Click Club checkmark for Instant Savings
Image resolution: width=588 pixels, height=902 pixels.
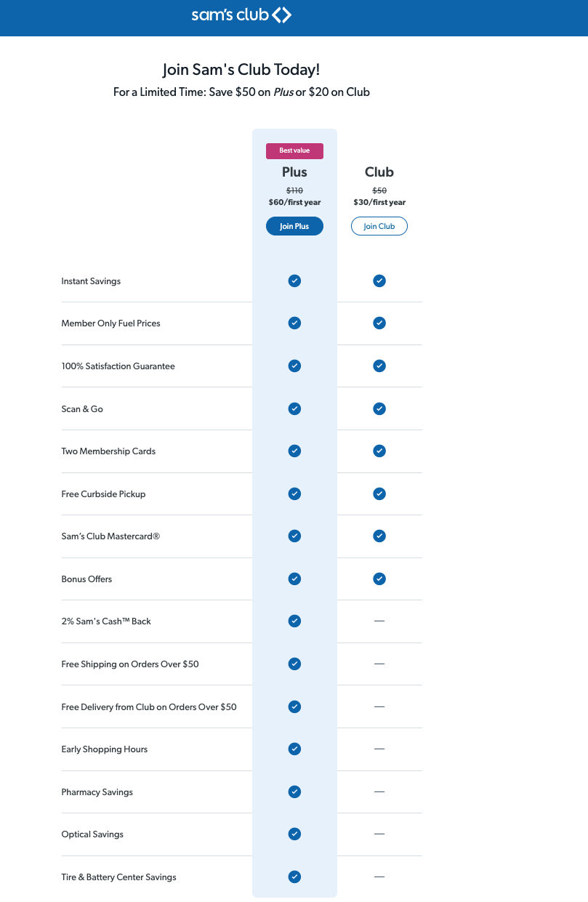(379, 281)
